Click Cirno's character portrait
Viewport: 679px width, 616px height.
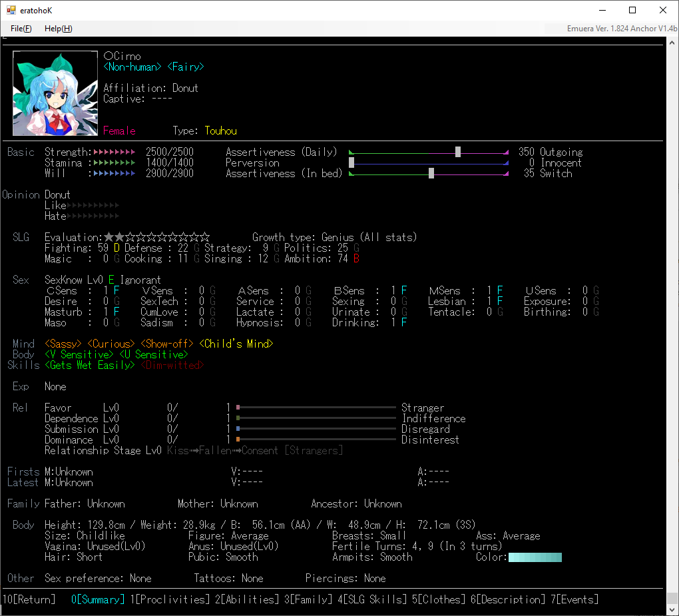[55, 93]
